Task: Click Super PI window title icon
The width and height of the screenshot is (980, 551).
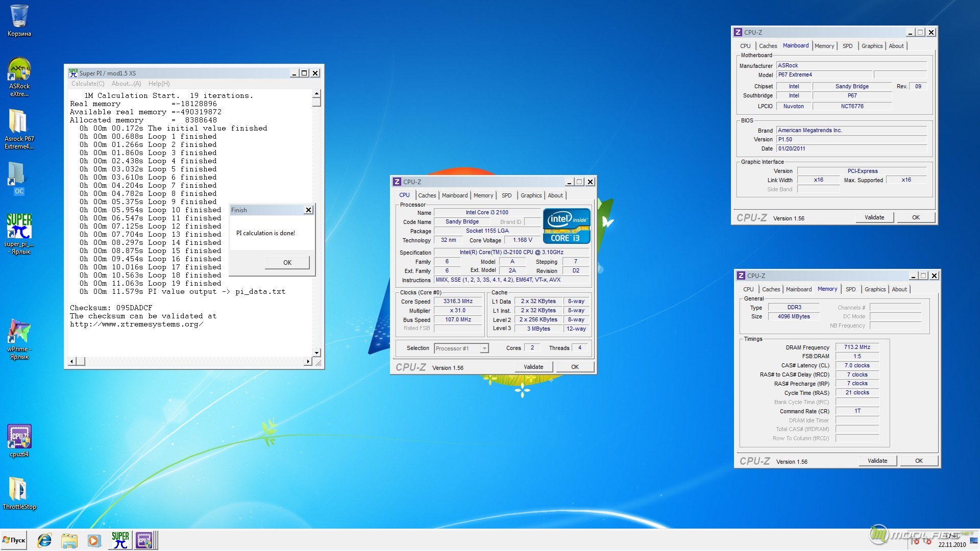Action: tap(73, 73)
